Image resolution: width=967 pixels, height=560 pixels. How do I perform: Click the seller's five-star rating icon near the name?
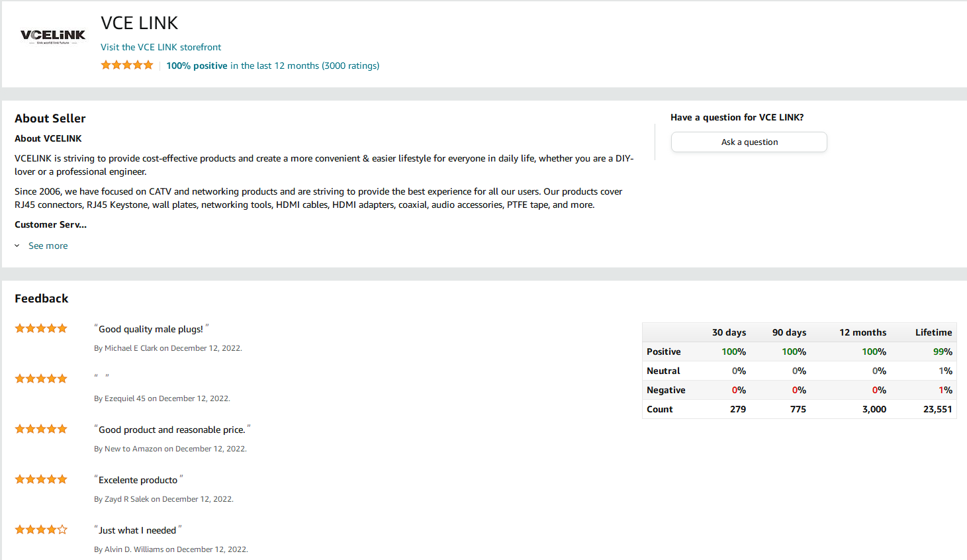click(127, 65)
